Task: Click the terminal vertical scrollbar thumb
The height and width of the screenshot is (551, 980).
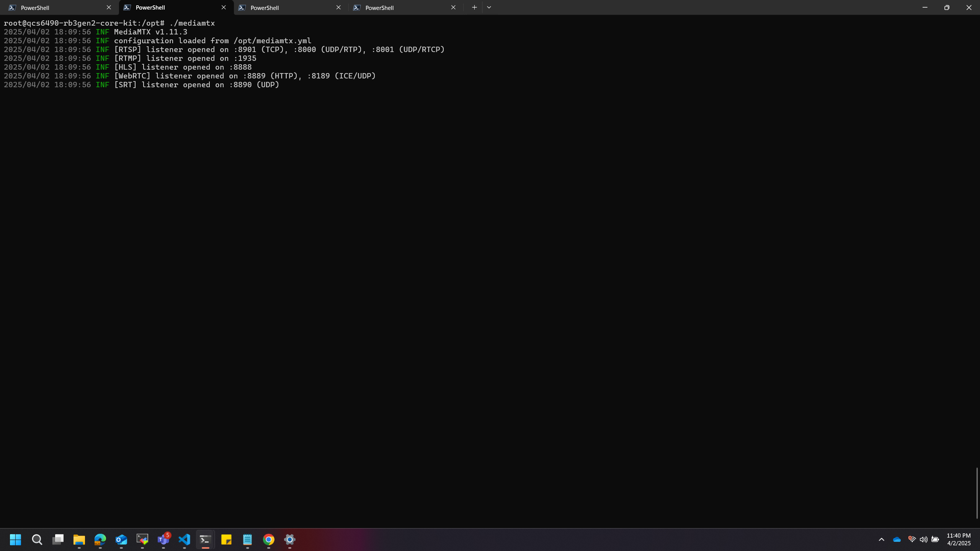Action: coord(977,493)
